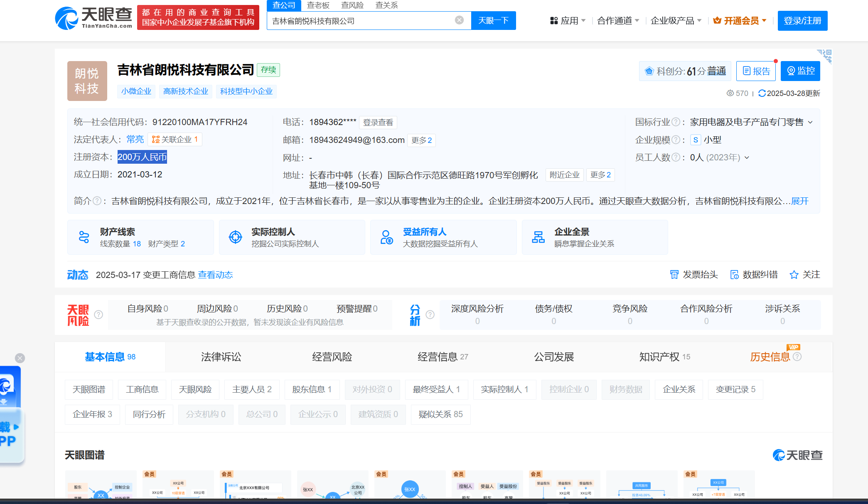Open the 财产线索 card icon
This screenshot has height=504, width=868.
pyautogui.click(x=84, y=237)
